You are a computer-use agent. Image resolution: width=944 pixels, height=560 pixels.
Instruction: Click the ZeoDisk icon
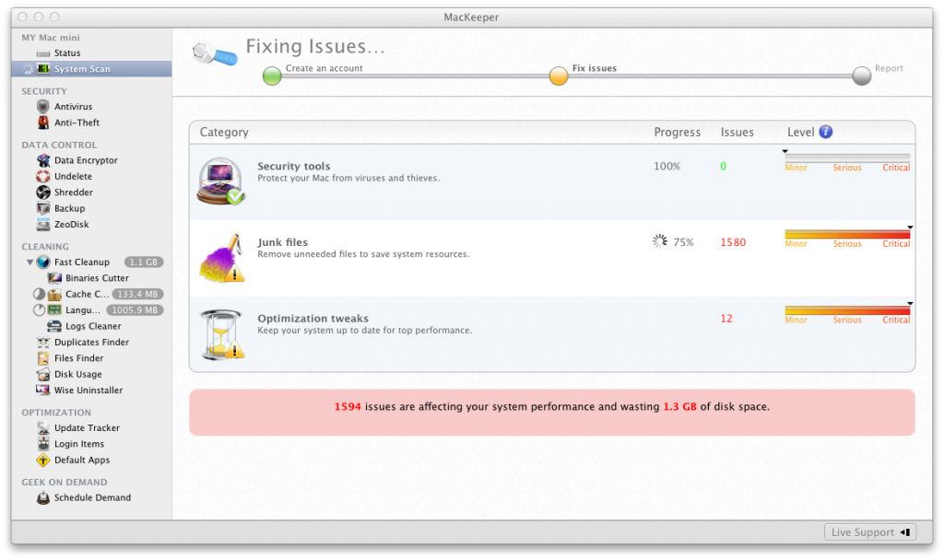[x=42, y=225]
